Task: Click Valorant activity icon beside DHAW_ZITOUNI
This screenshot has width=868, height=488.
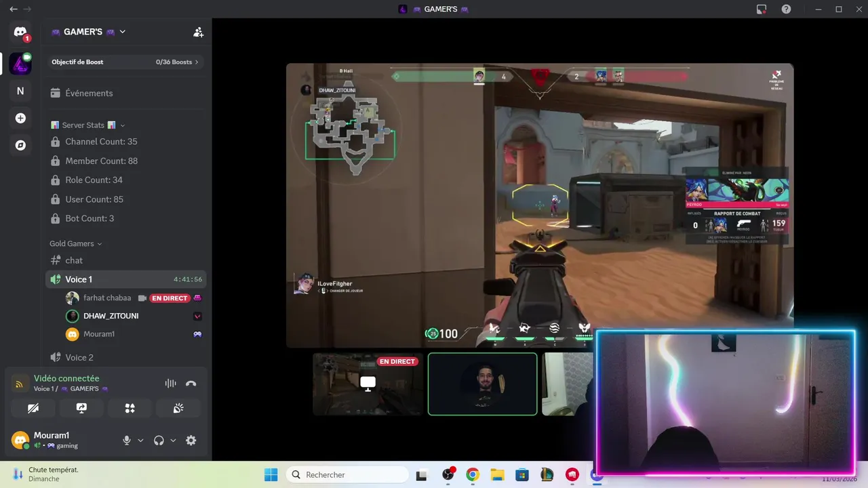Action: pyautogui.click(x=197, y=316)
